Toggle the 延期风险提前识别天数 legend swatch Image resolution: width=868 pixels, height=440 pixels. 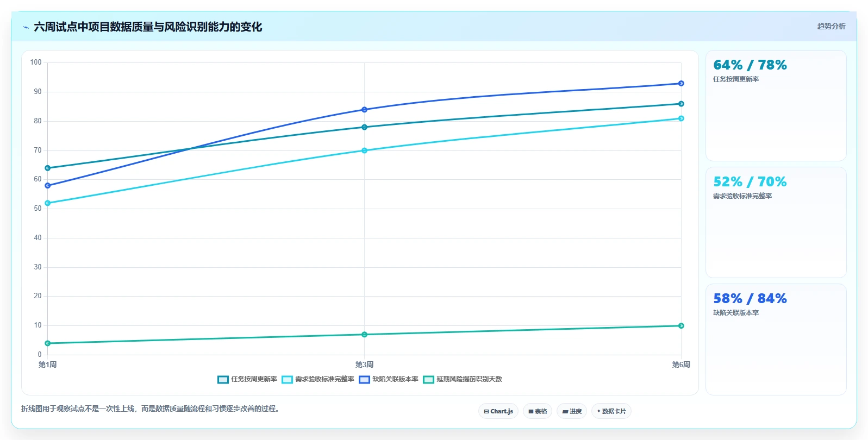[428, 380]
